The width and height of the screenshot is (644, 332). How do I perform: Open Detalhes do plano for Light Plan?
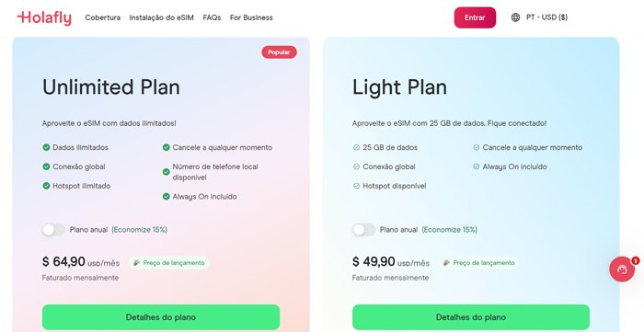(471, 317)
